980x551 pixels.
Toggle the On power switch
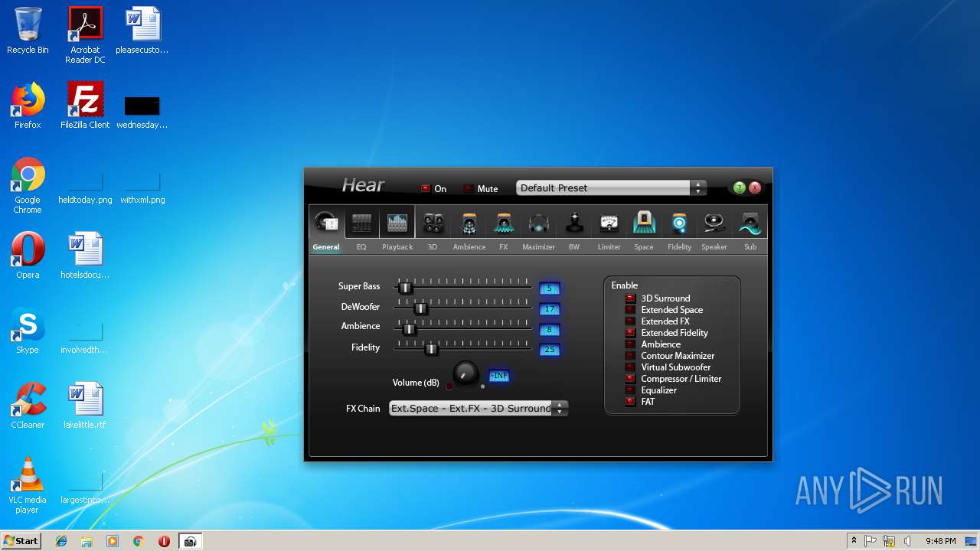(x=426, y=188)
